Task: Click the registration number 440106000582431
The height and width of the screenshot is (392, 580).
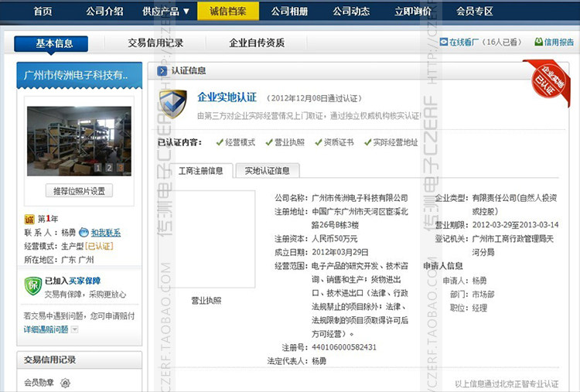Action: (x=344, y=347)
